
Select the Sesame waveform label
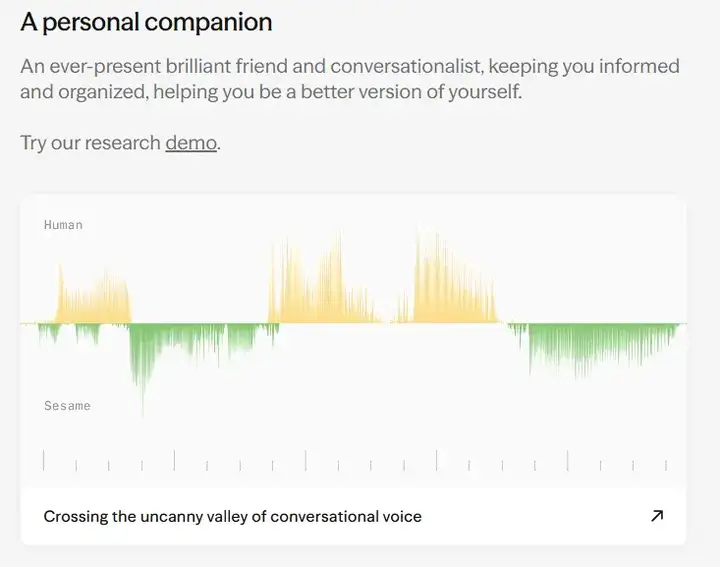click(68, 406)
